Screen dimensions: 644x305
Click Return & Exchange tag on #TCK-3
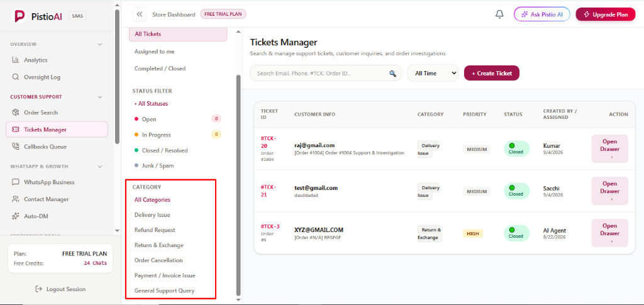pyautogui.click(x=430, y=233)
